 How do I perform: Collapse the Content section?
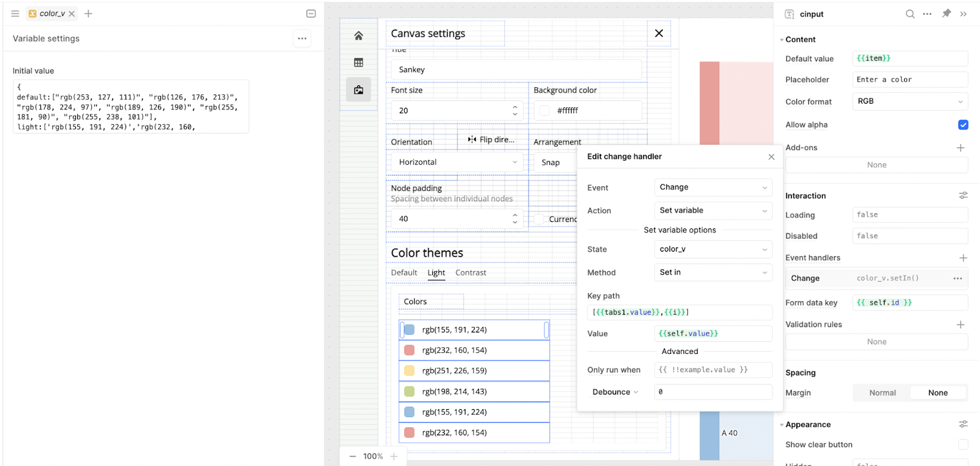pyautogui.click(x=782, y=40)
